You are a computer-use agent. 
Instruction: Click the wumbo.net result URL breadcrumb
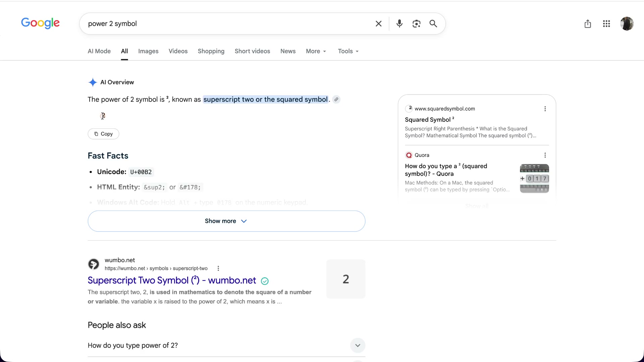pos(156,268)
